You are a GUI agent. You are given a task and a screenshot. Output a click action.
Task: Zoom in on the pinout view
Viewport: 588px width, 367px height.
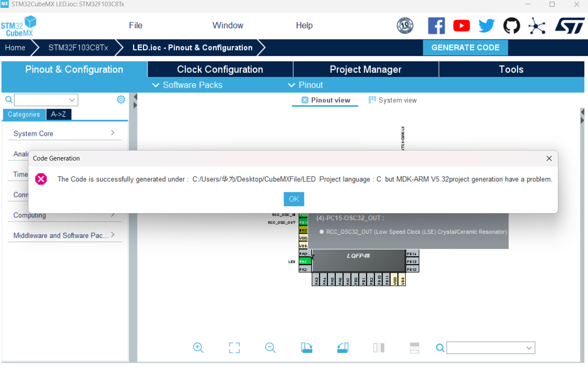198,348
